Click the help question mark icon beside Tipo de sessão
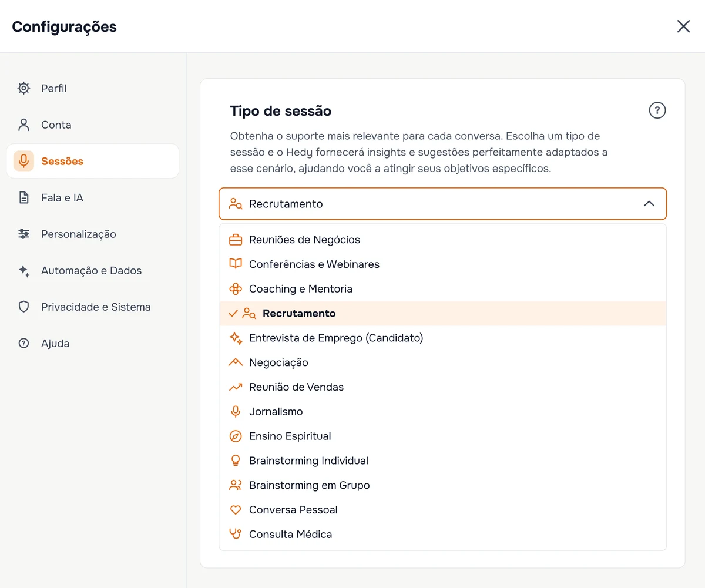The height and width of the screenshot is (588, 705). click(657, 110)
